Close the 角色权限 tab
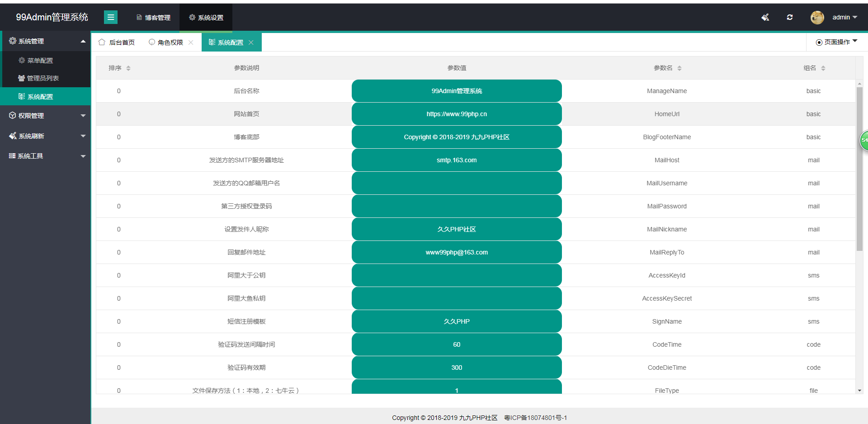868x424 pixels. tap(191, 42)
